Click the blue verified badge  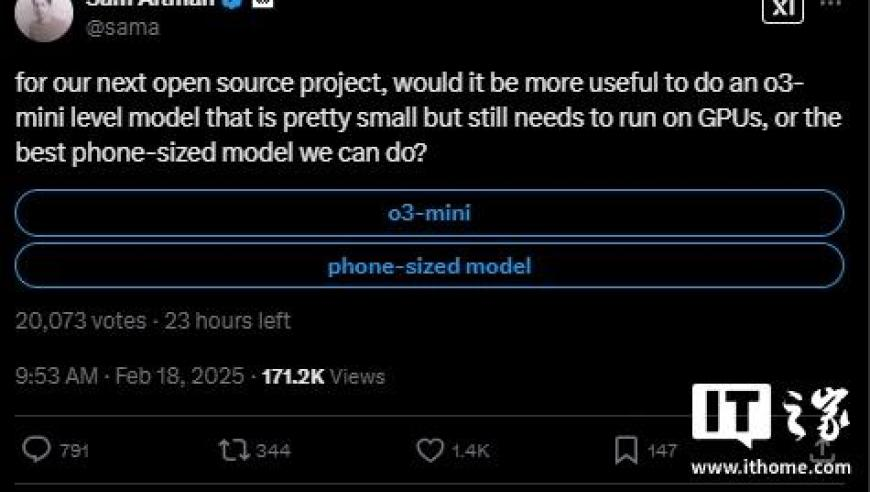pos(232,3)
